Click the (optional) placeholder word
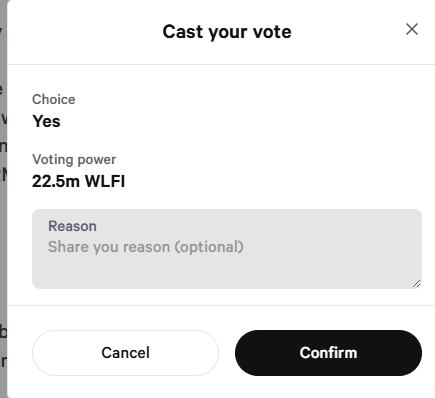The image size is (435, 398). tap(209, 247)
